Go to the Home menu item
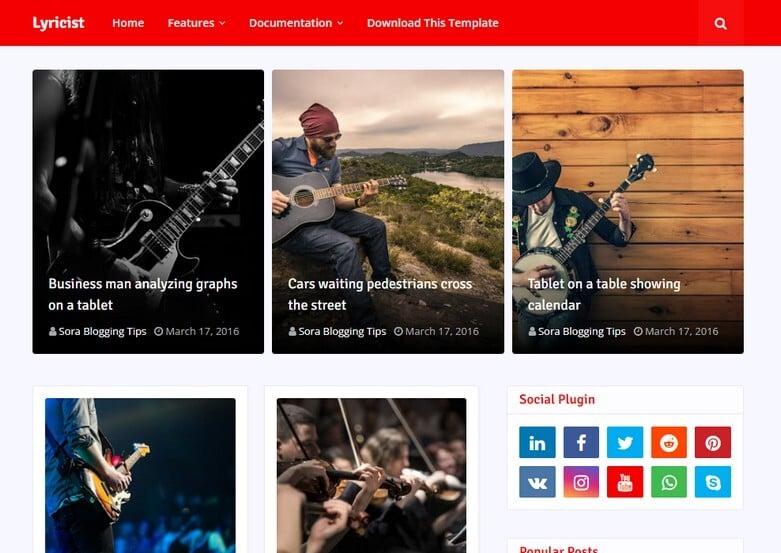The width and height of the screenshot is (781, 553). pos(128,23)
